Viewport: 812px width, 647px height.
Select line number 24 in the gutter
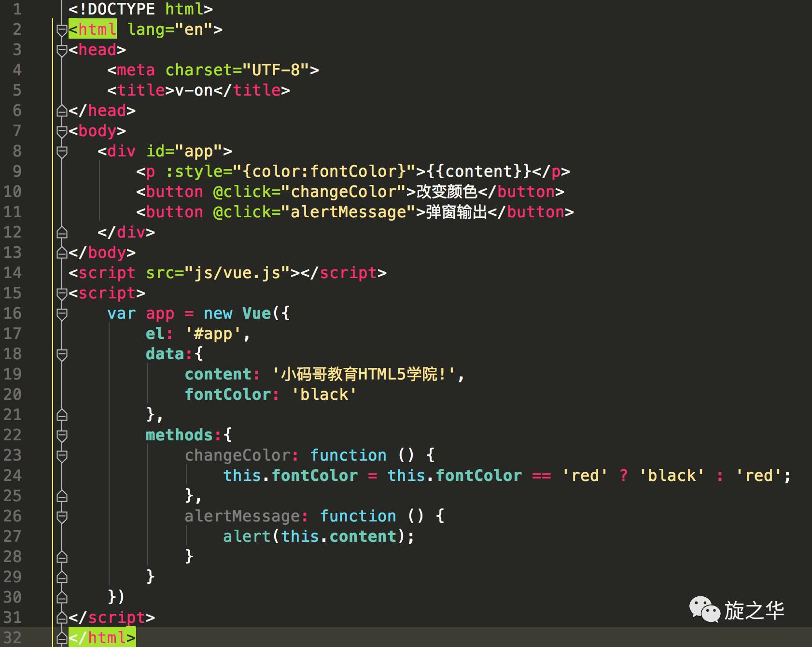13,476
